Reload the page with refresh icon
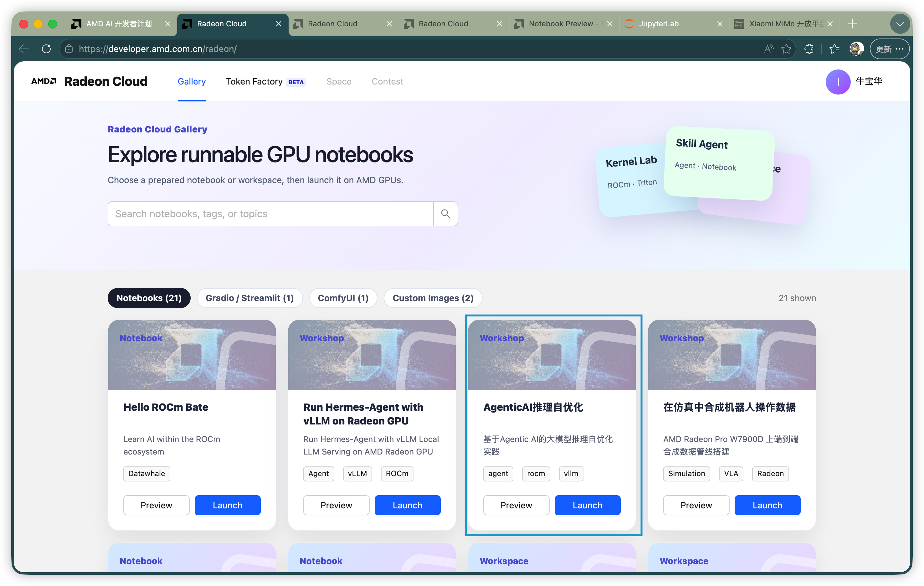 [x=46, y=49]
